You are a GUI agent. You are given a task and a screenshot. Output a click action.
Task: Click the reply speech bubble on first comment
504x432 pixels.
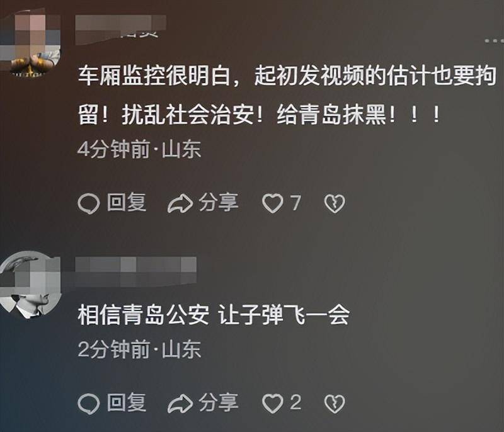coord(88,204)
